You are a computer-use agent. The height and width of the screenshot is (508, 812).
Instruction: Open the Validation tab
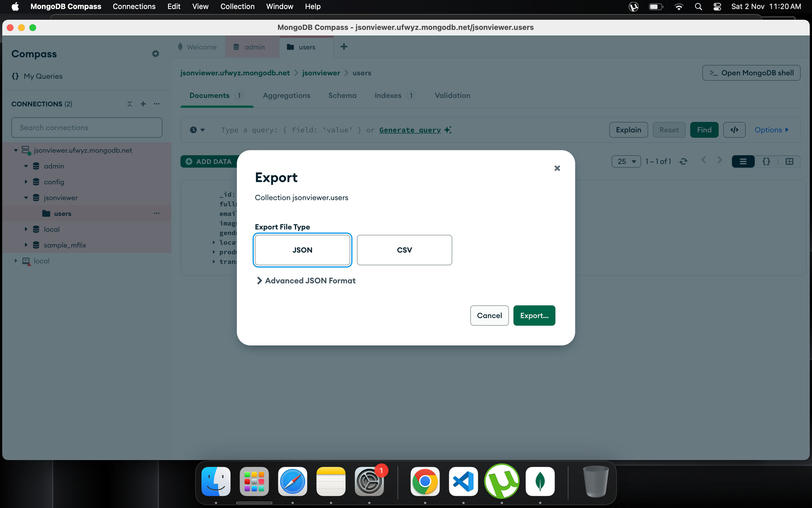tap(452, 95)
